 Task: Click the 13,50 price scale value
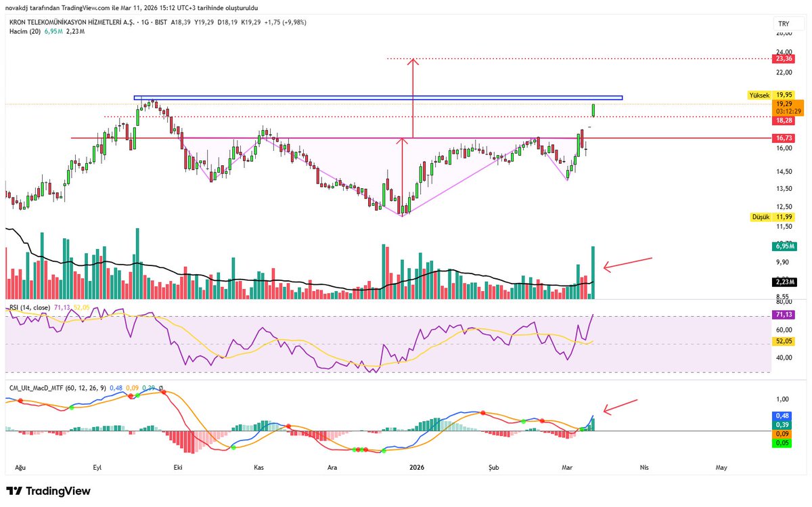pos(784,189)
